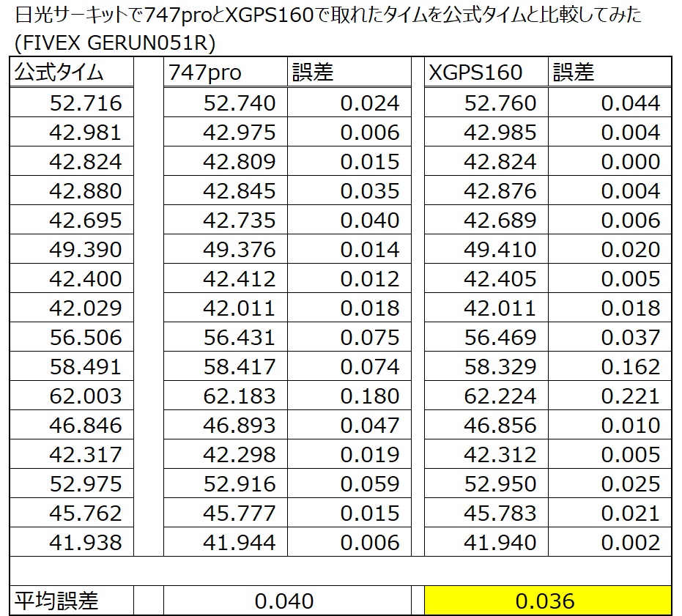
Task: Click 747pro time 52.916
Action: (226, 483)
